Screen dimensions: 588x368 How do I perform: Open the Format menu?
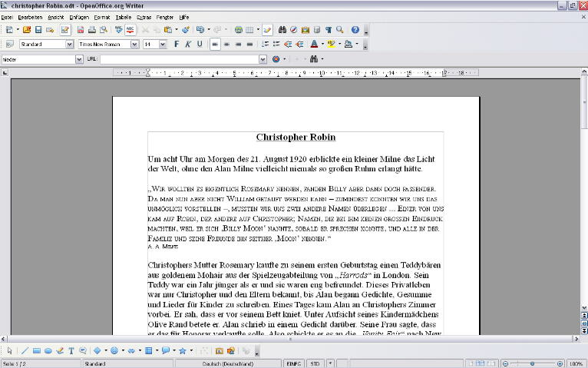click(102, 17)
